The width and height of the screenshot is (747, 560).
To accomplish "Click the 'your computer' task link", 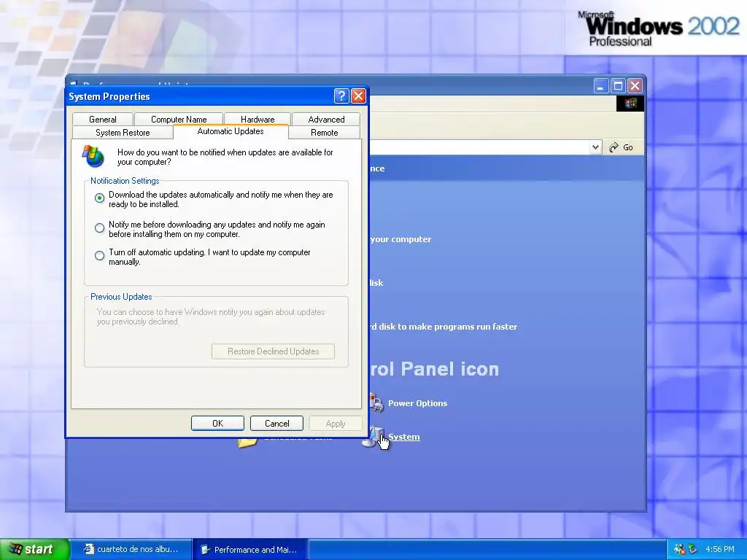I will click(400, 239).
